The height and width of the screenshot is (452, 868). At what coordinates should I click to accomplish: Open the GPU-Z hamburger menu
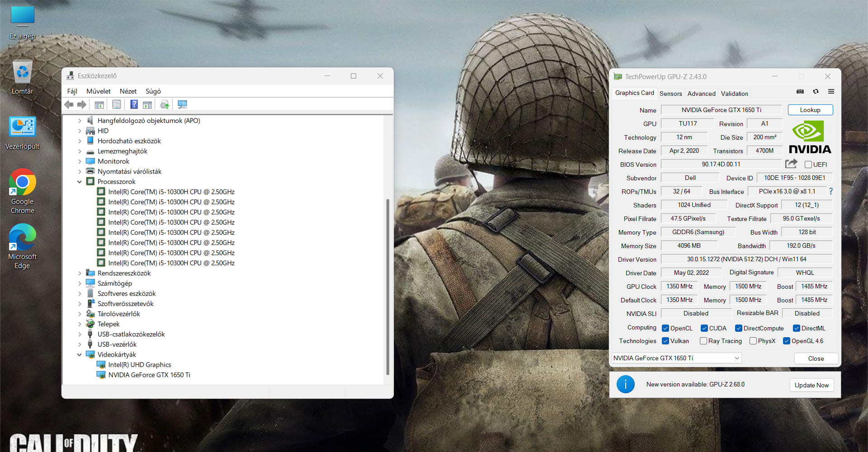point(831,91)
